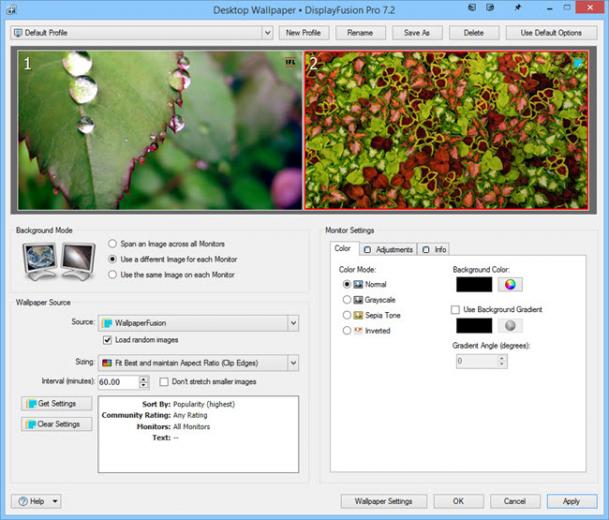
Task: Open the background color wheel picker
Action: click(510, 284)
